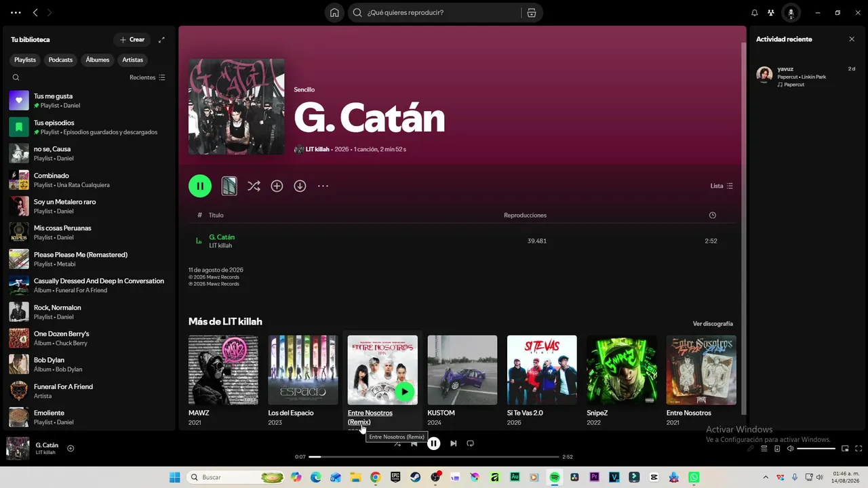Open Ver discografía link
868x488 pixels.
[713, 324]
